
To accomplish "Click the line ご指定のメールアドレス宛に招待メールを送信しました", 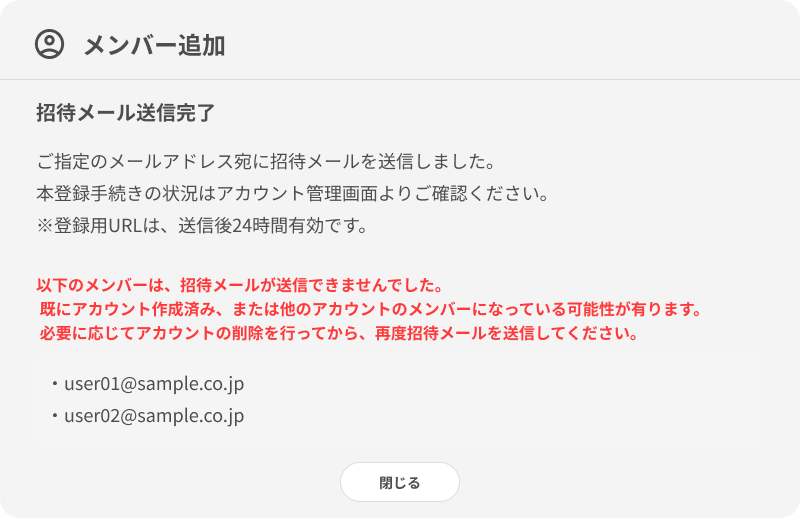I will (x=265, y=160).
